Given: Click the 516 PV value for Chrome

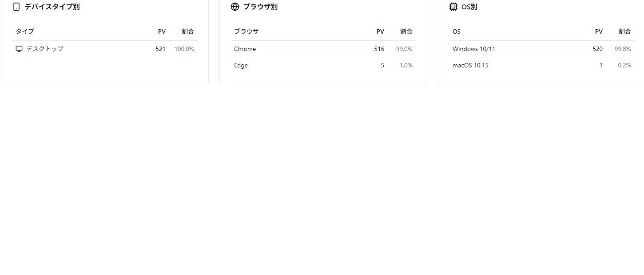Looking at the screenshot, I should click(x=379, y=49).
